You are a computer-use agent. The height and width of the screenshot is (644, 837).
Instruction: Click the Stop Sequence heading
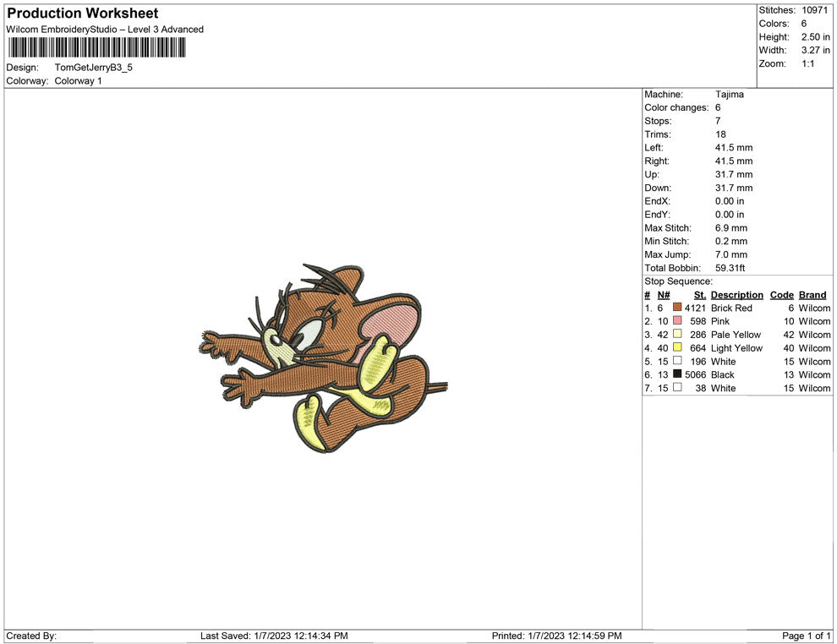tap(678, 281)
